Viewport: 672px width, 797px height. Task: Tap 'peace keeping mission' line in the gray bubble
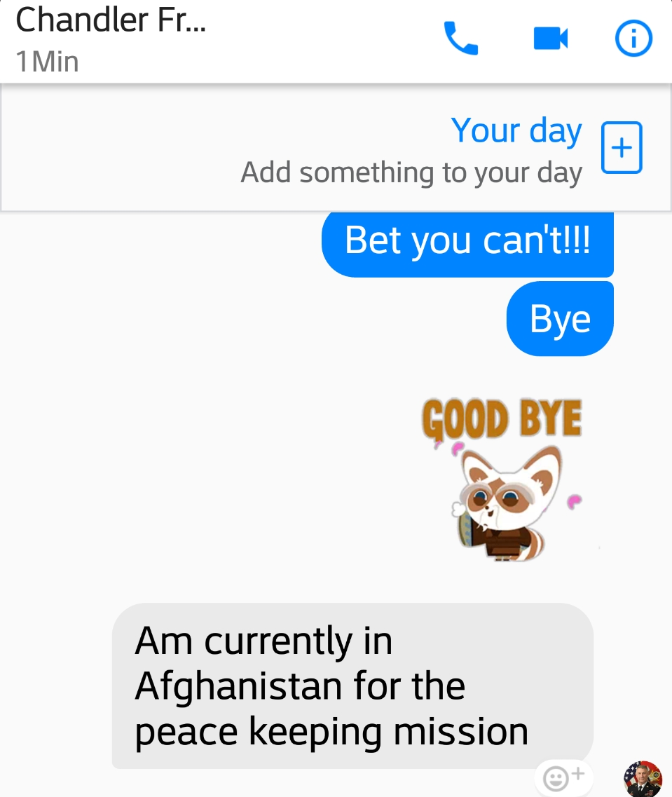pos(331,732)
